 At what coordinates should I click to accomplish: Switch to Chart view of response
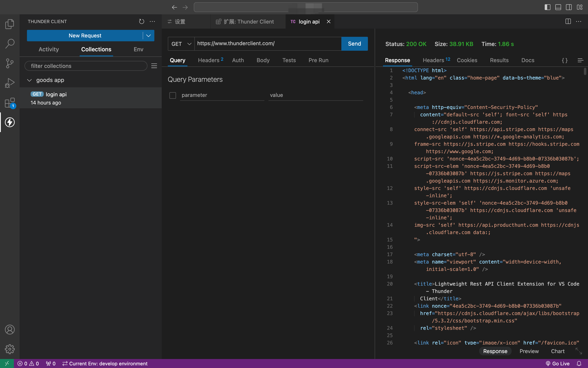point(558,351)
